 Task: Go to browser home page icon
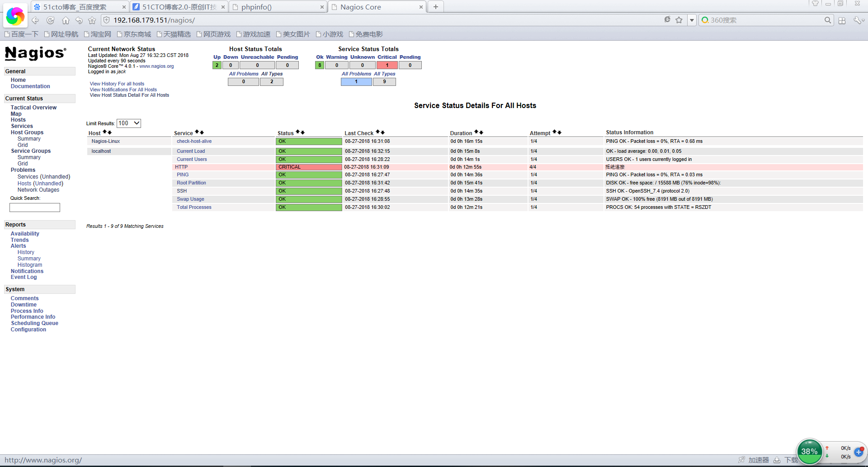pyautogui.click(x=66, y=20)
